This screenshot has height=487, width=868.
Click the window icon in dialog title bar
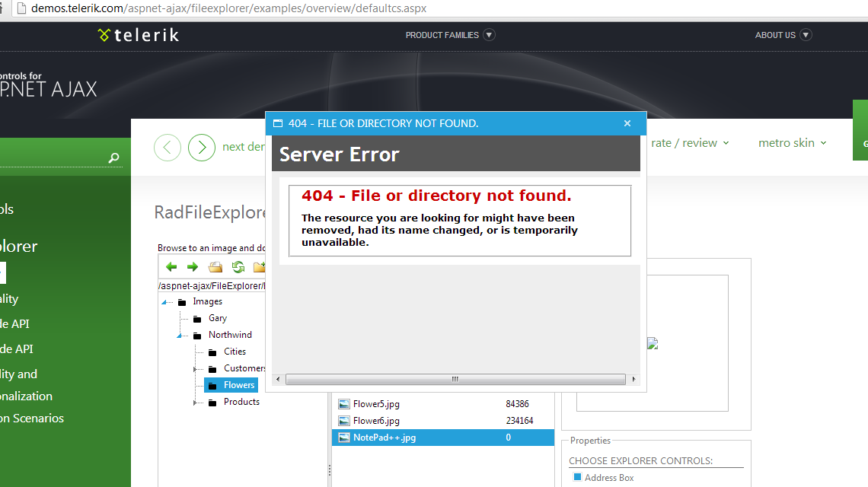278,123
